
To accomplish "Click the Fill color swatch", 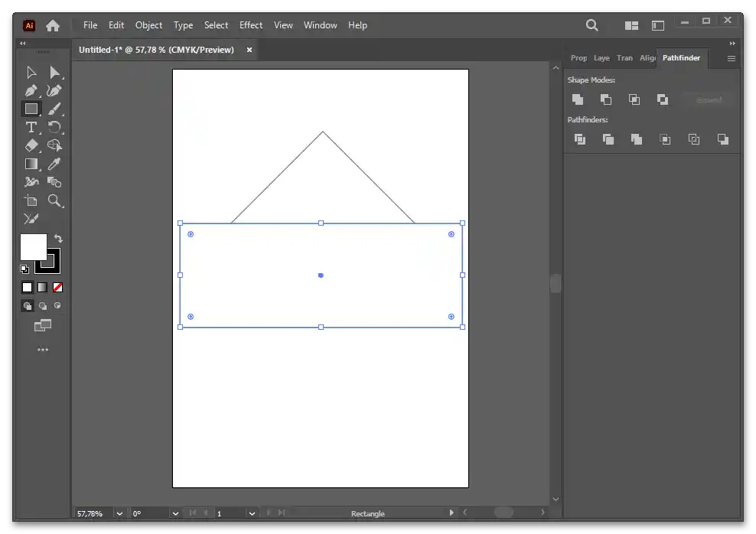I will tap(32, 246).
